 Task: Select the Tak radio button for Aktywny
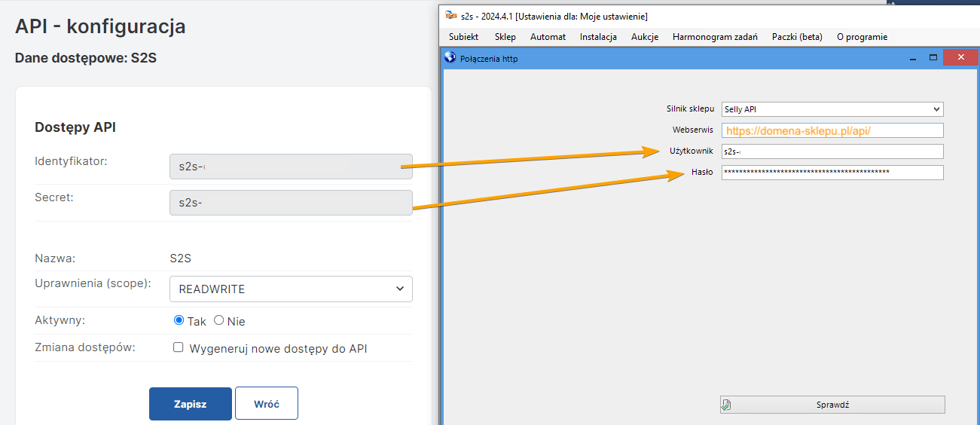pyautogui.click(x=179, y=320)
